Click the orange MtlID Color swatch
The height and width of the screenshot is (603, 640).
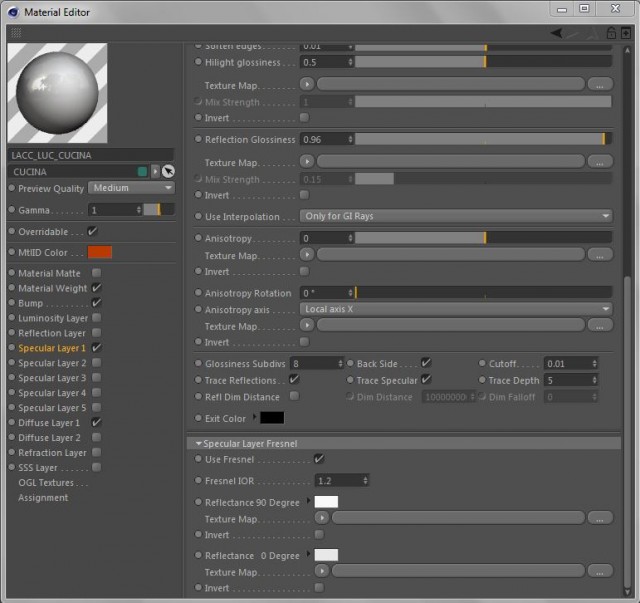100,252
